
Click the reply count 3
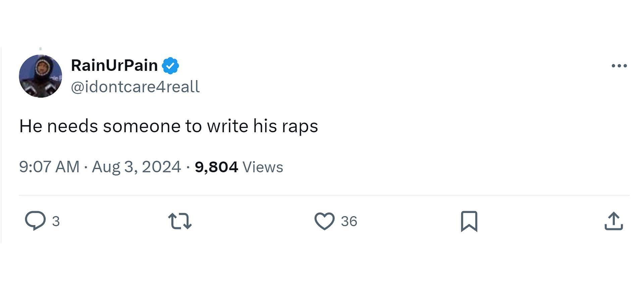(56, 221)
